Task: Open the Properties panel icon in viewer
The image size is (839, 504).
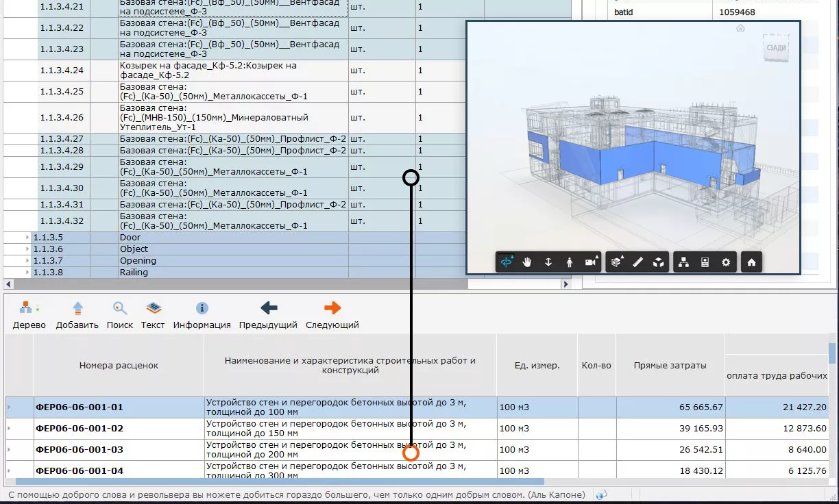Action: (705, 262)
